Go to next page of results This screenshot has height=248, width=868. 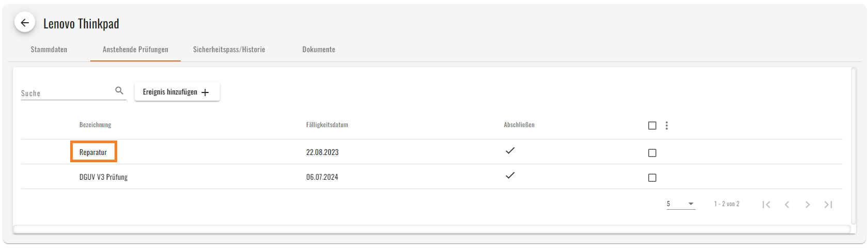click(808, 205)
